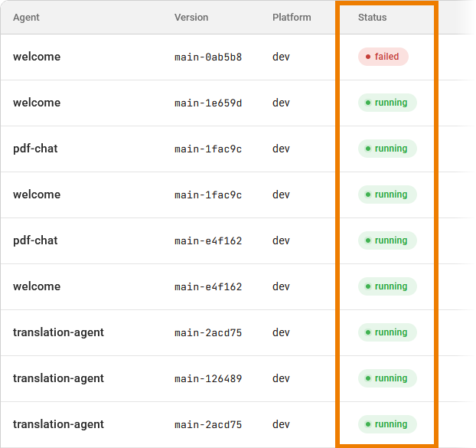Select version main-126489
Image resolution: width=476 pixels, height=448 pixels.
pyautogui.click(x=208, y=379)
